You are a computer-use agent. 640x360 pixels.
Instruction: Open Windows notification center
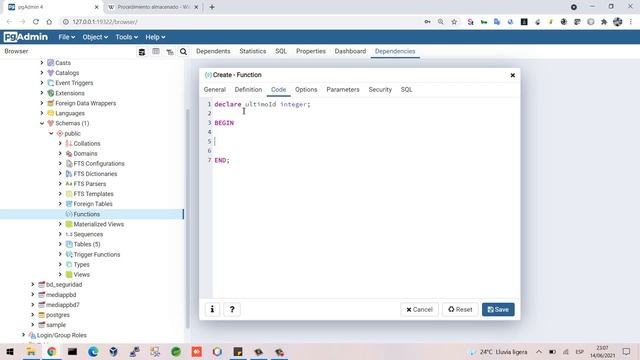pyautogui.click(x=627, y=351)
